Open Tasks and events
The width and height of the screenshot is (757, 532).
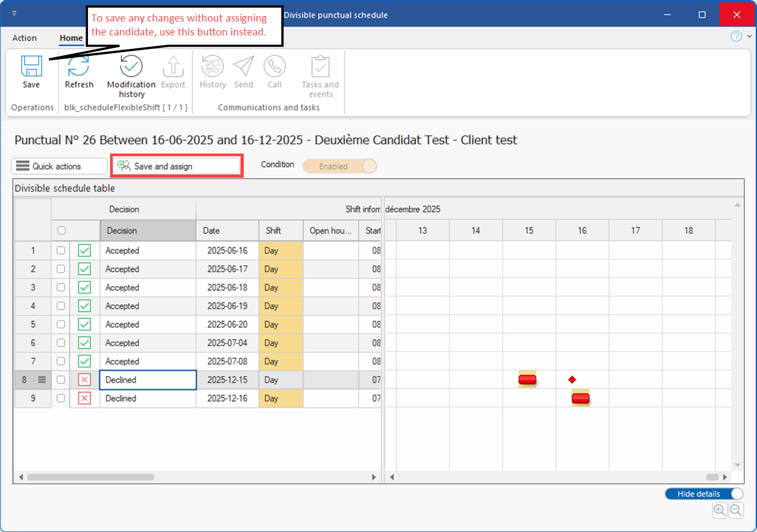coord(320,67)
